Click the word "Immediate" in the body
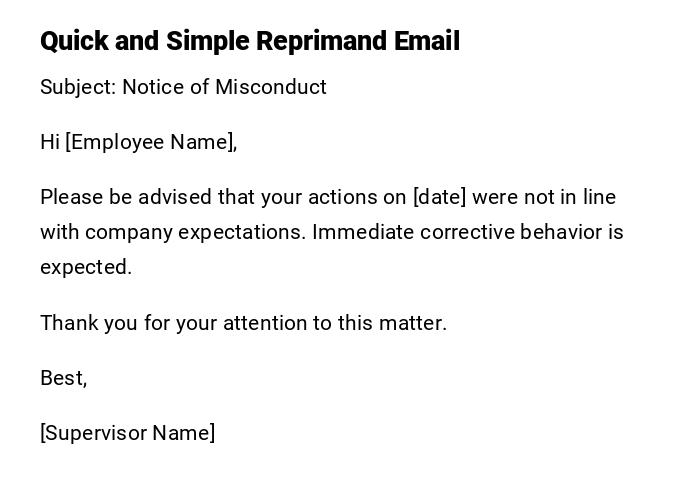 click(x=362, y=232)
